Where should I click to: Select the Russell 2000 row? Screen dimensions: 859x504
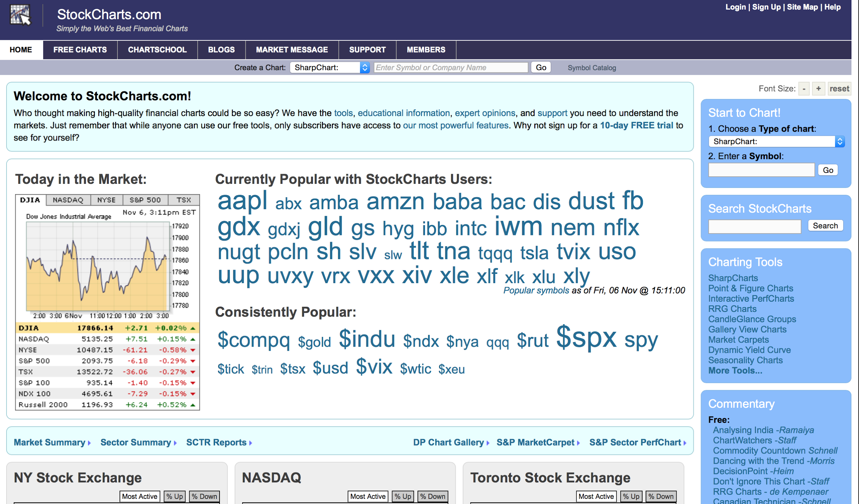107,405
